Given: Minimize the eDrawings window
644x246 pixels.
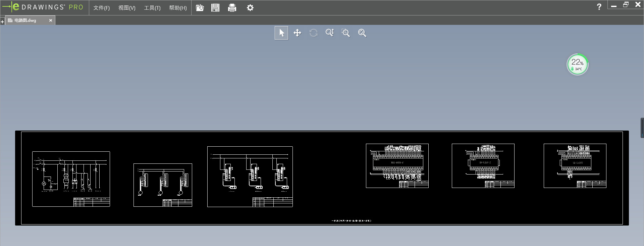Looking at the screenshot, I should pos(614,5).
